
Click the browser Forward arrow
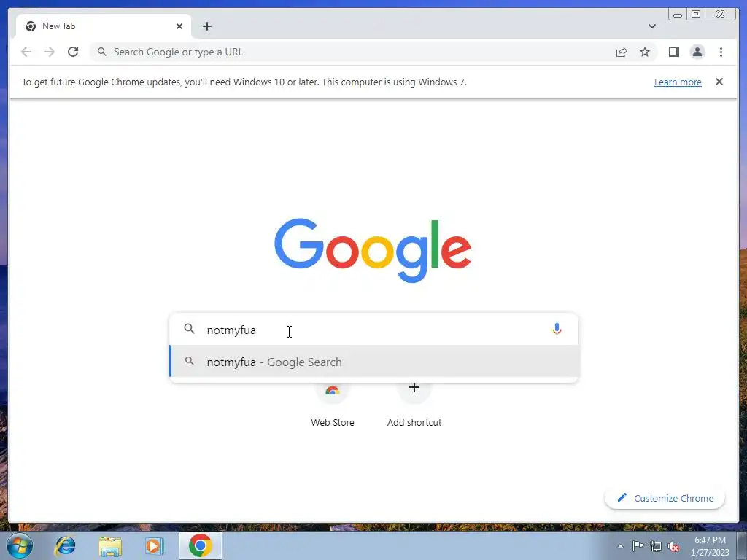point(50,52)
